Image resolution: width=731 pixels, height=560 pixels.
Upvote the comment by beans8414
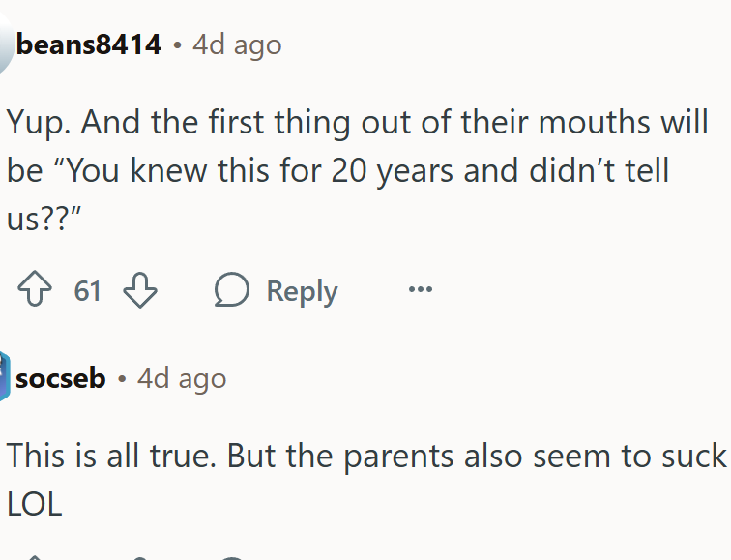coord(36,291)
